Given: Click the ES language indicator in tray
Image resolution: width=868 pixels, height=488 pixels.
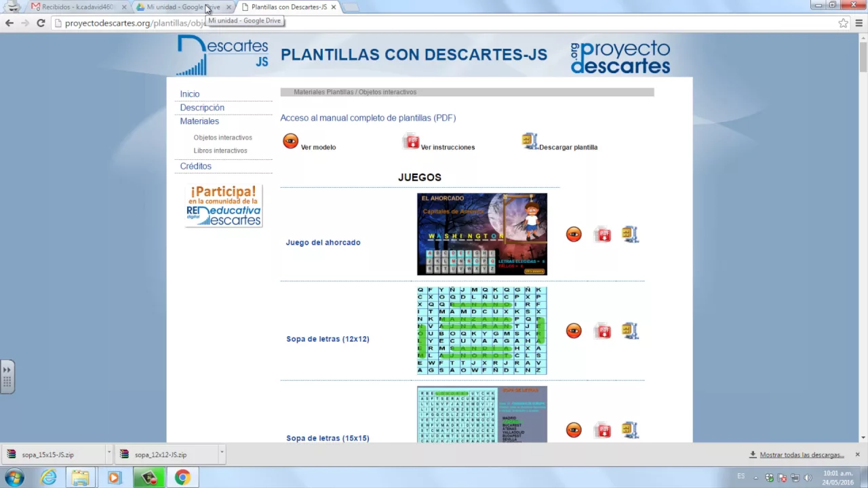Looking at the screenshot, I should 741,476.
